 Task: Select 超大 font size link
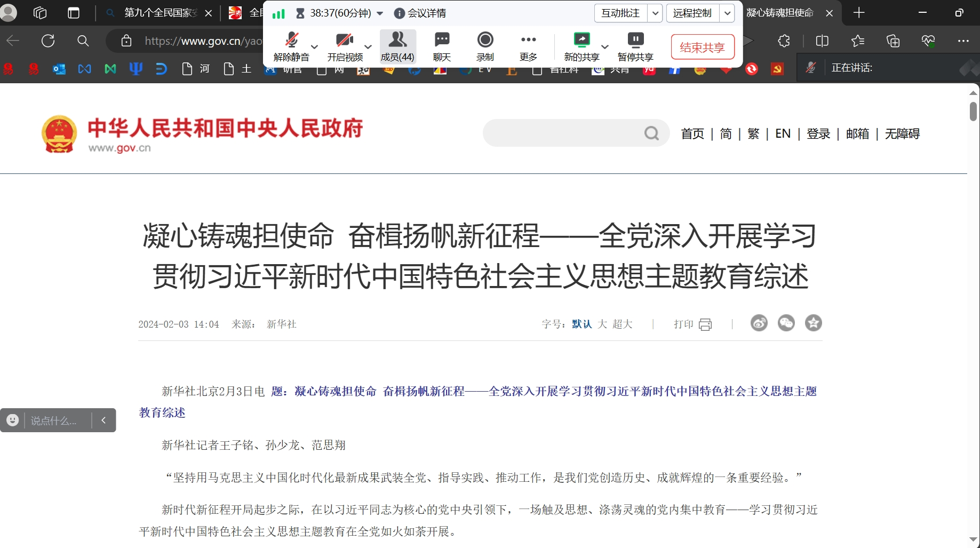(x=622, y=324)
